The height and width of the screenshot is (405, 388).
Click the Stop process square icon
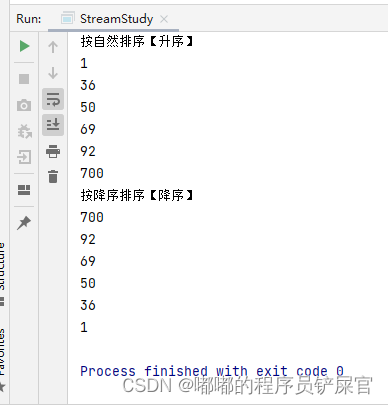coord(24,79)
